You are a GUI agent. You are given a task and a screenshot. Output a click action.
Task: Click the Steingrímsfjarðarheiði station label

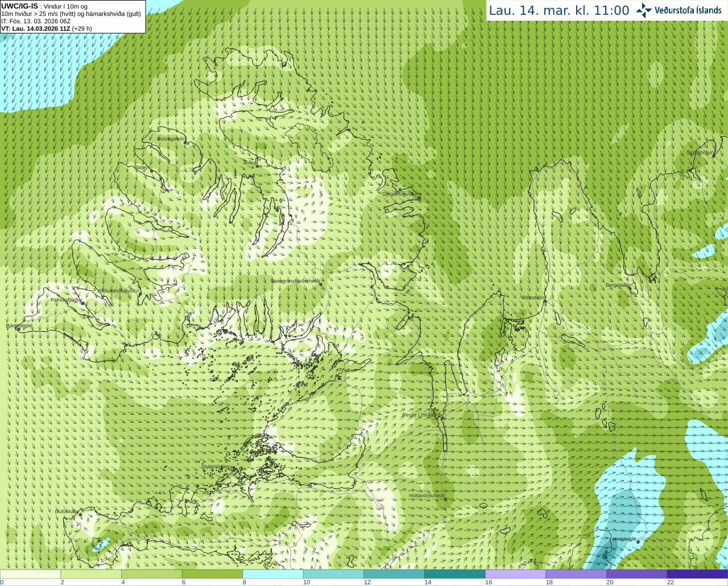click(x=295, y=281)
